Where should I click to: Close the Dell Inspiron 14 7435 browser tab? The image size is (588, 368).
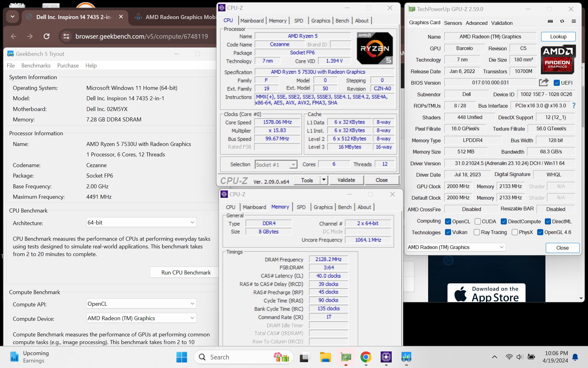point(121,17)
